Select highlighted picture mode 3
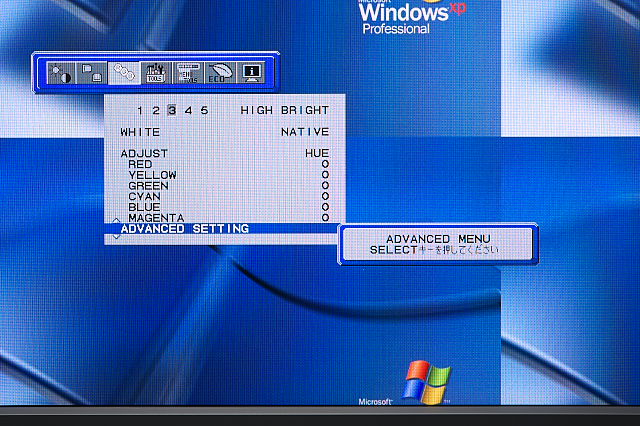This screenshot has width=640, height=426. (x=172, y=111)
